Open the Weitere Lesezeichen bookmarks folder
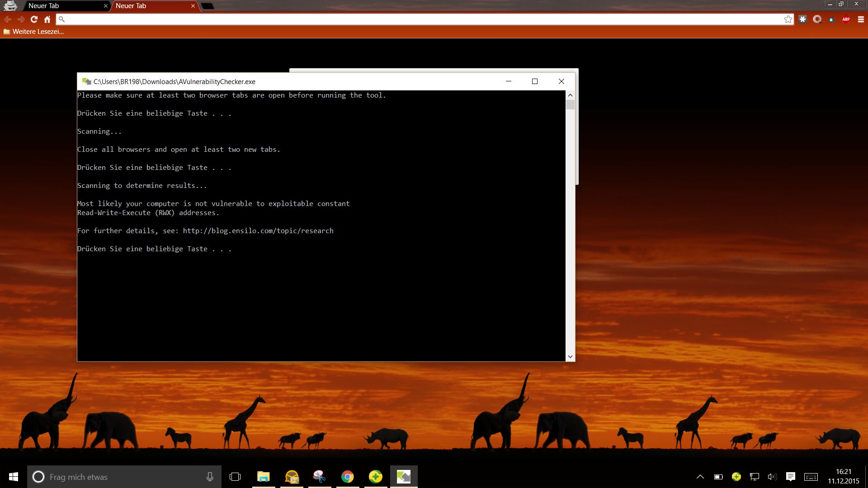Image resolution: width=868 pixels, height=488 pixels. tap(33, 32)
